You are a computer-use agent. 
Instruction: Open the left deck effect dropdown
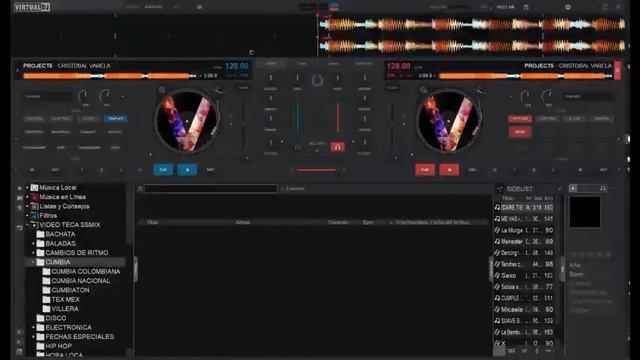[x=48, y=97]
